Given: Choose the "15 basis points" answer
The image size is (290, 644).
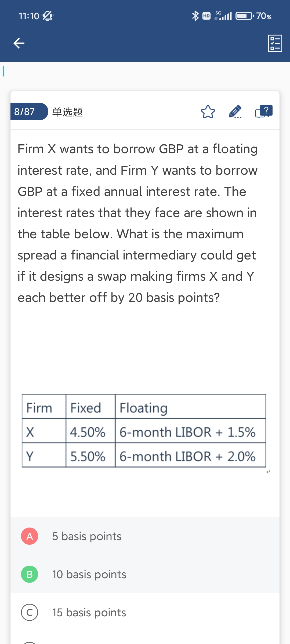Looking at the screenshot, I should (89, 612).
